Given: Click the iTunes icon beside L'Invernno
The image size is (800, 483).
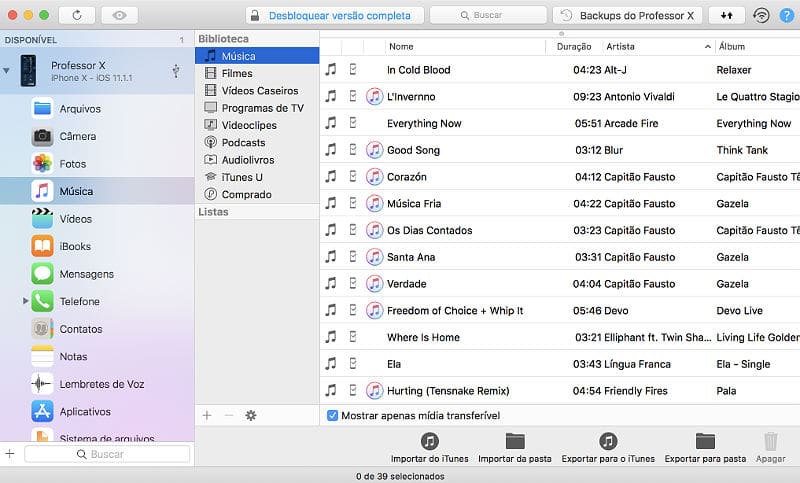Looking at the screenshot, I should click(x=374, y=96).
